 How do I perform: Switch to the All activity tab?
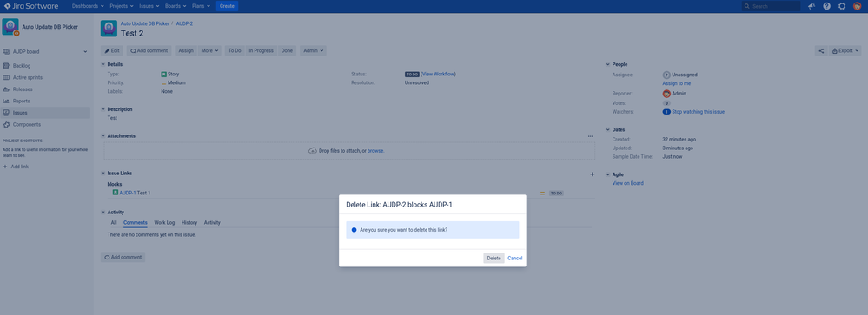click(114, 223)
